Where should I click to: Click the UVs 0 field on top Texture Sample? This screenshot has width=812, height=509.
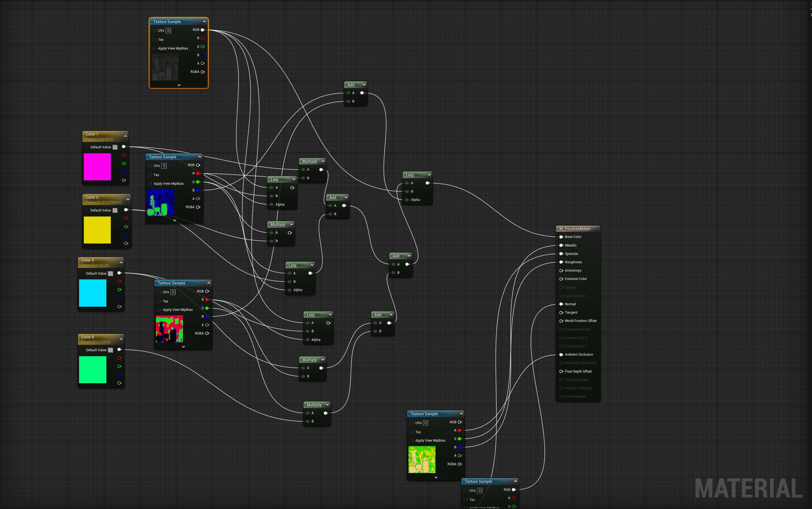coord(168,31)
